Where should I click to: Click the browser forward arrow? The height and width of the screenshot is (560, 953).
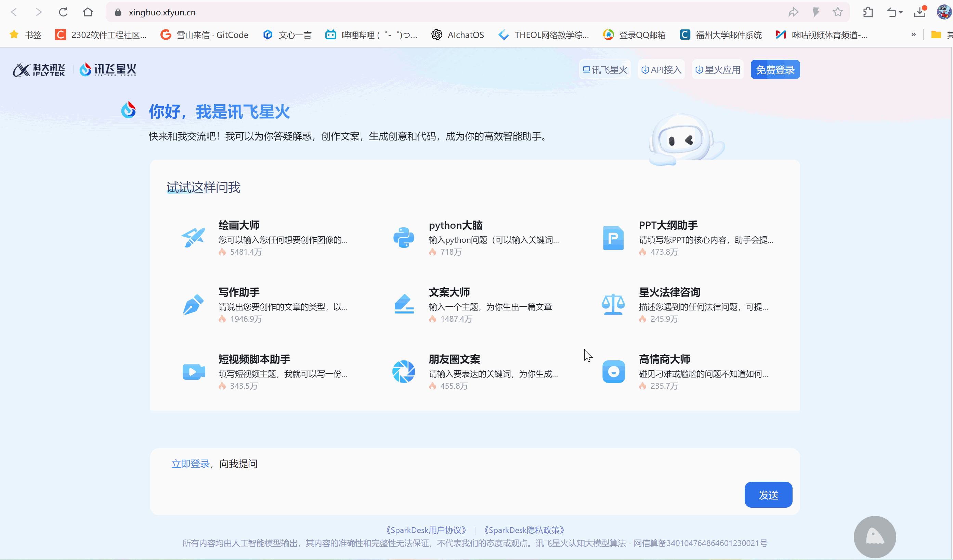coord(39,12)
